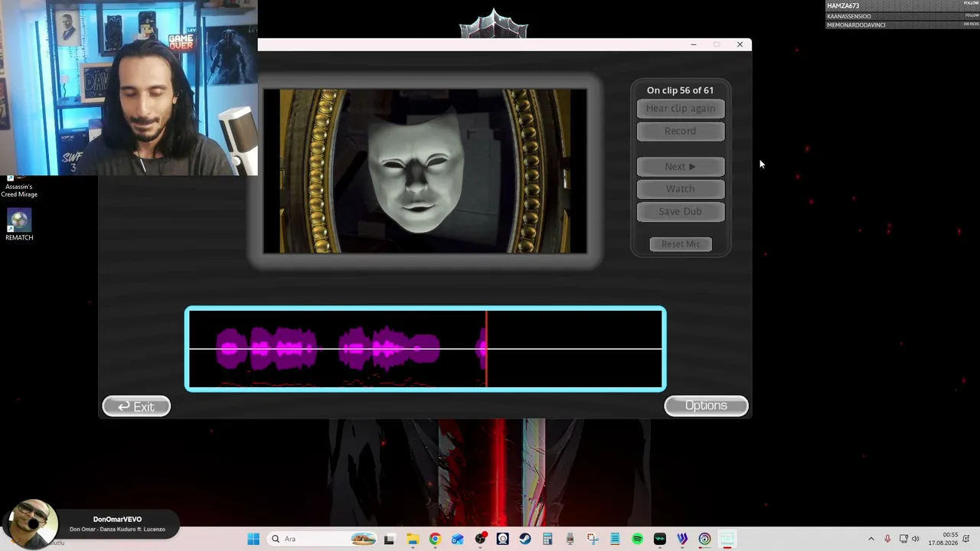Click the volume speaker tray icon
The image size is (980, 551).
click(x=916, y=539)
